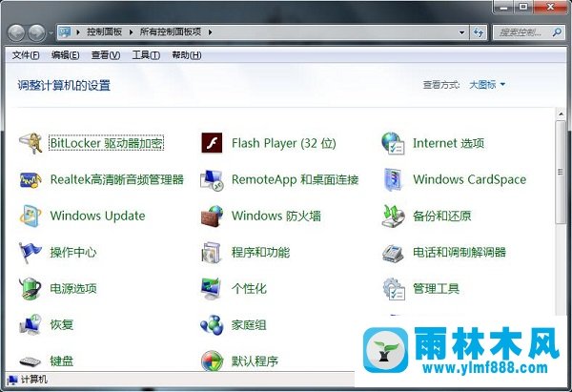Open the 操作中心 flag icon
The width and height of the screenshot is (572, 392).
[x=31, y=252]
